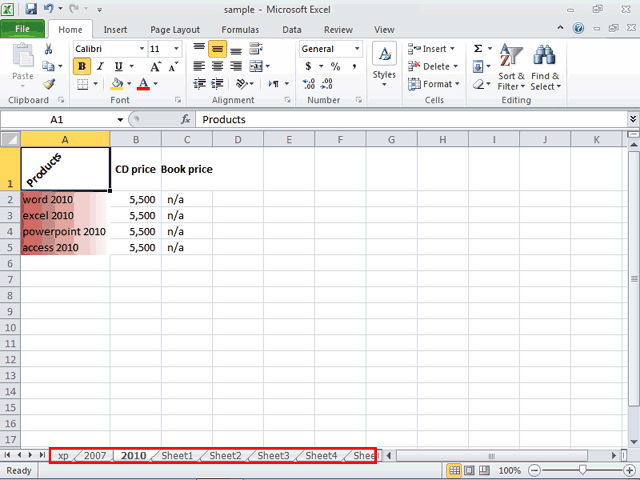
Task: Click the Undo arrow icon
Action: 49,9
